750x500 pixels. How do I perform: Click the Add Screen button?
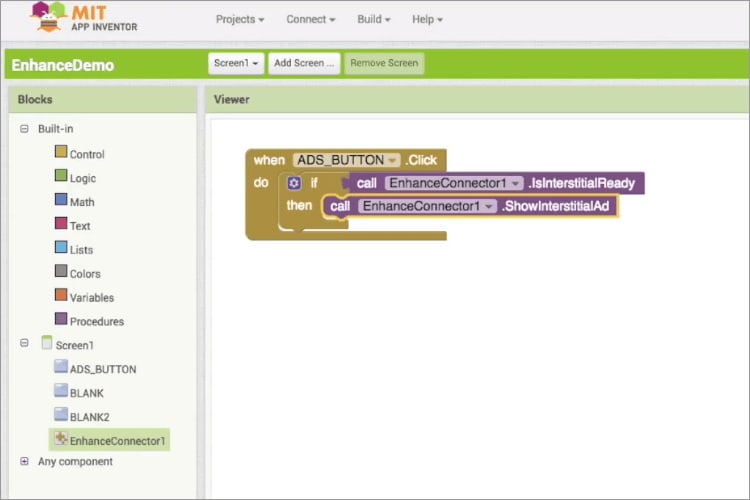304,63
